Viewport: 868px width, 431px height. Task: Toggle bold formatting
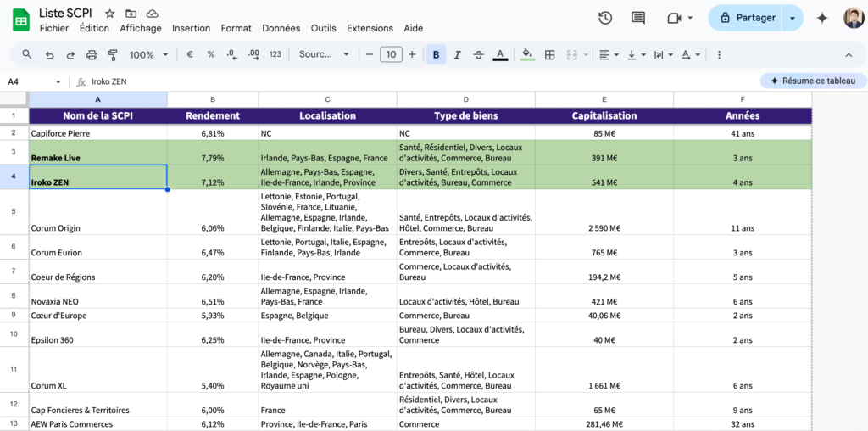coord(437,54)
